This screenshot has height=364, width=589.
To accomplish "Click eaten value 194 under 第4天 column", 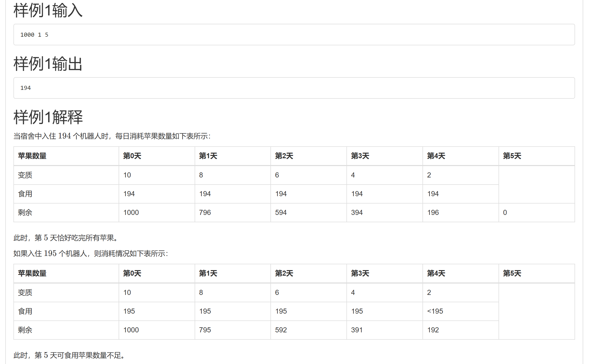I will pyautogui.click(x=433, y=194).
